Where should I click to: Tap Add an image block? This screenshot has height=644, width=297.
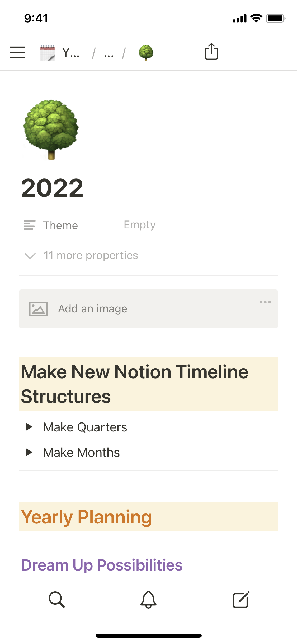pos(92,309)
